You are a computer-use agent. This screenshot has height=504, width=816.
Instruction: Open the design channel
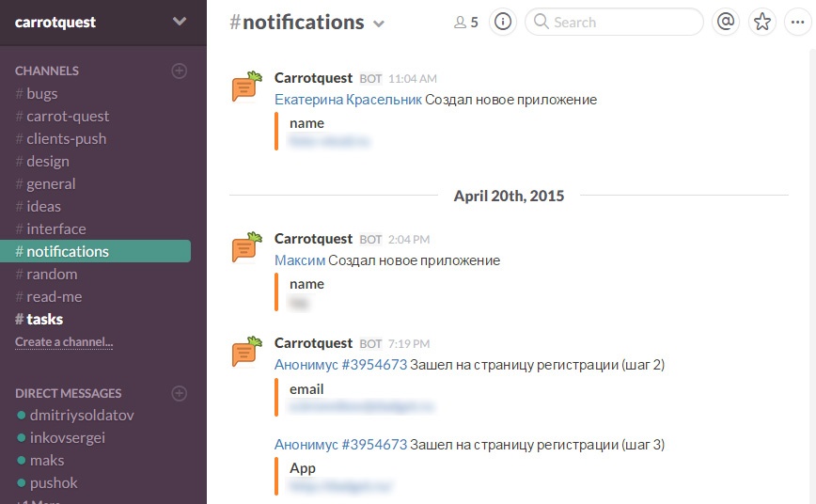(48, 161)
